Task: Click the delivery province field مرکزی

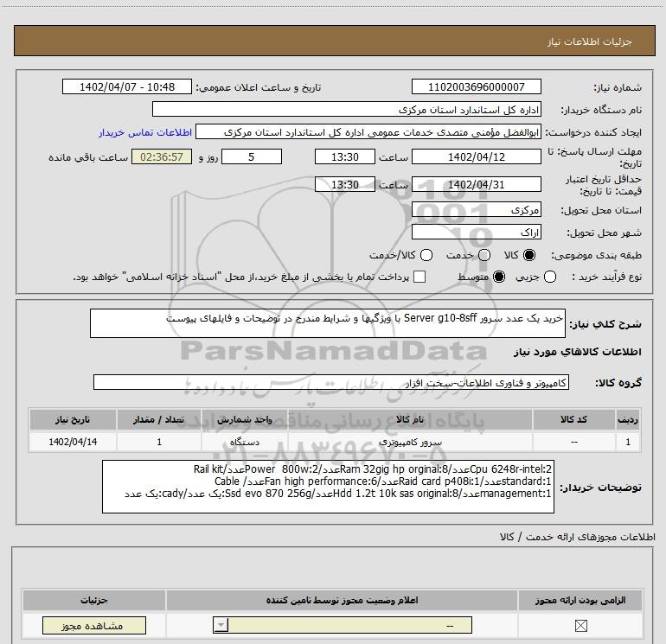Action: pos(476,209)
